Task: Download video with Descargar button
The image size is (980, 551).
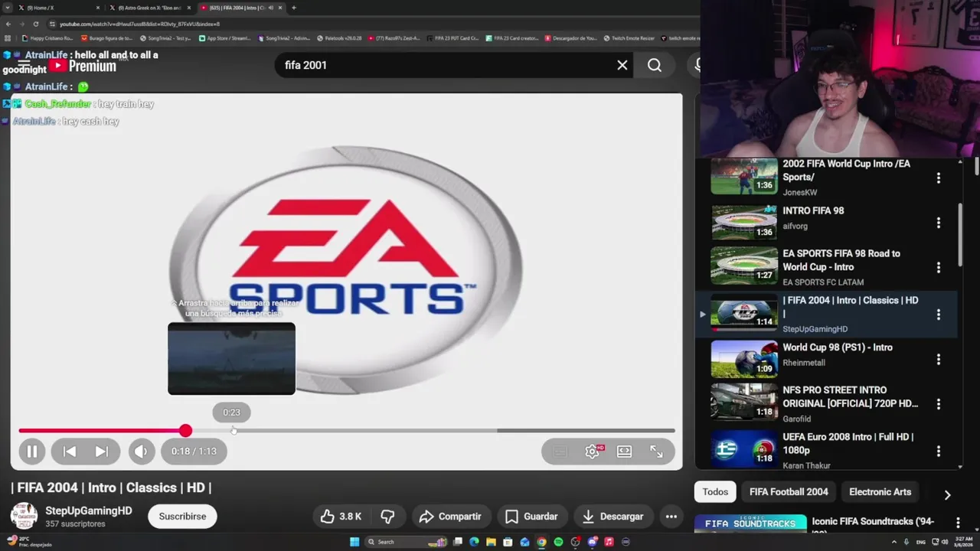Action: [612, 517]
